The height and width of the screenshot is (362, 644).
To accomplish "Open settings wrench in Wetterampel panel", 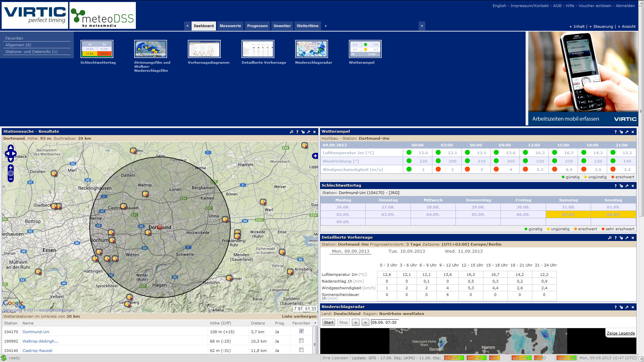I will tap(627, 132).
